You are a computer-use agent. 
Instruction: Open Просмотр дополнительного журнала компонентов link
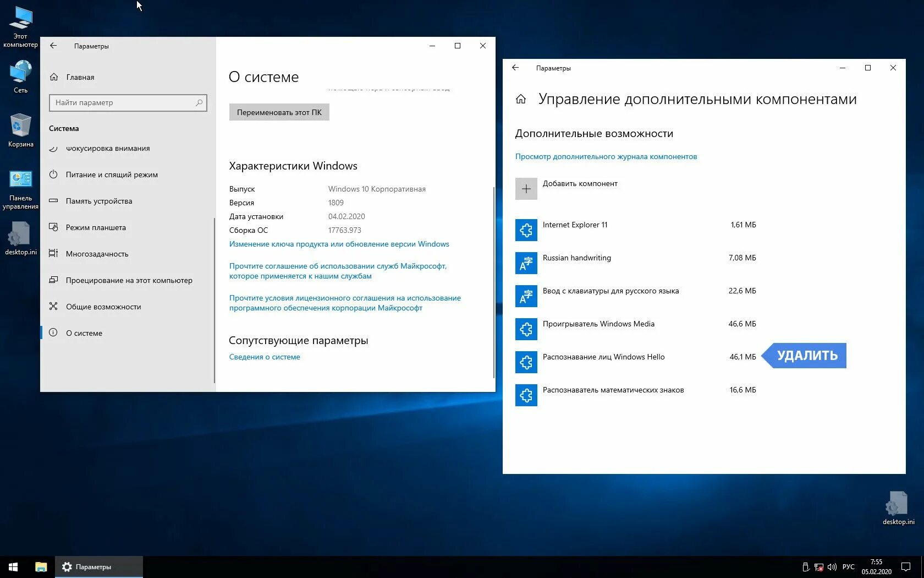click(606, 156)
